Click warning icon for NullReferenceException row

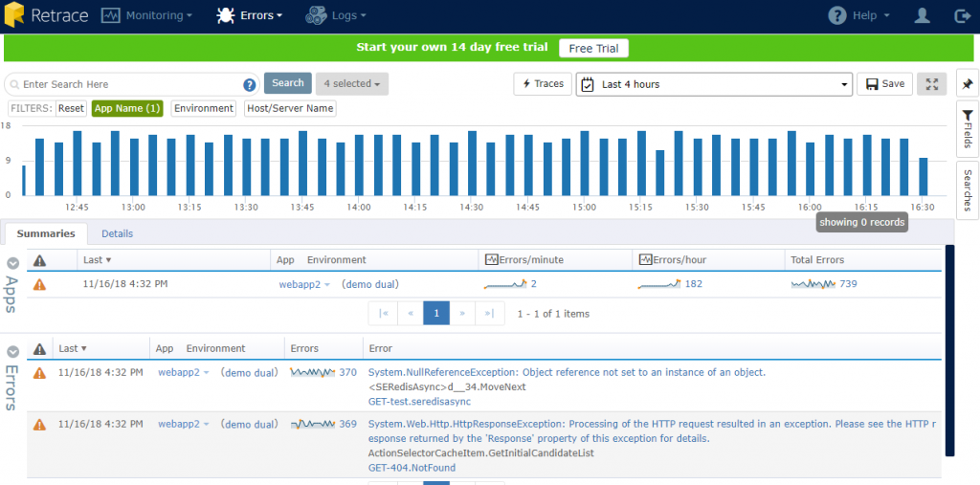(x=39, y=373)
